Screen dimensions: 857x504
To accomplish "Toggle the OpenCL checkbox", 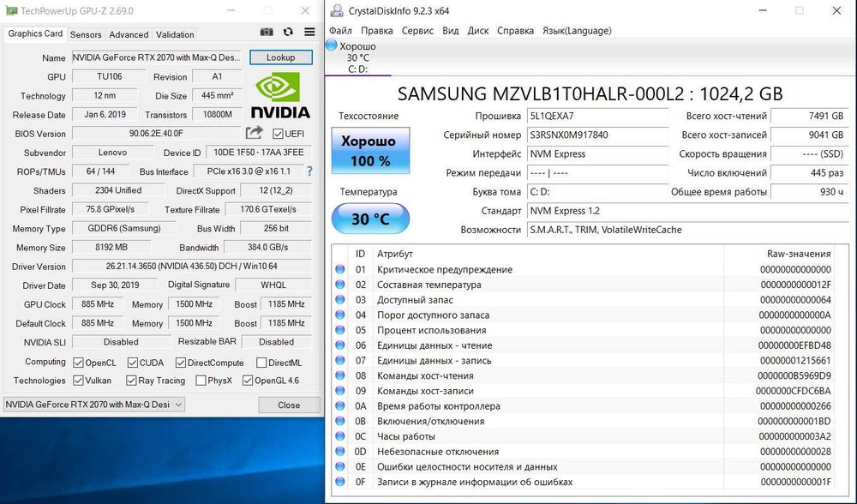I will click(78, 363).
